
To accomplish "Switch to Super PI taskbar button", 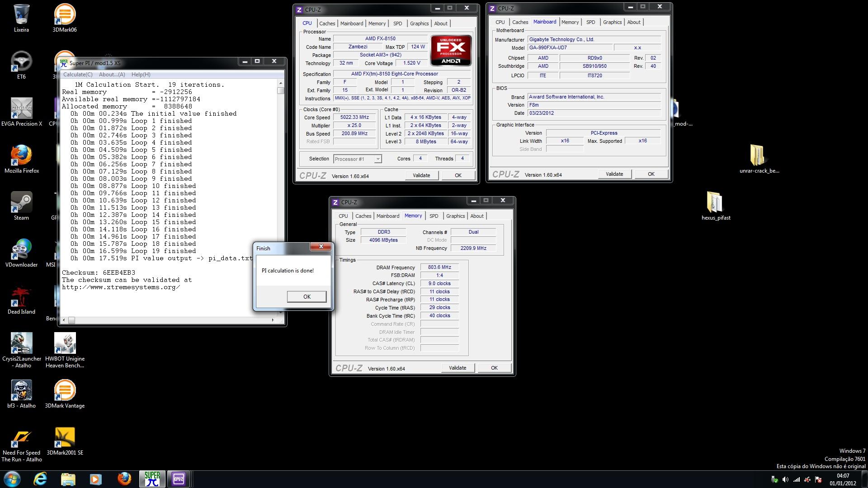I will pos(152,479).
